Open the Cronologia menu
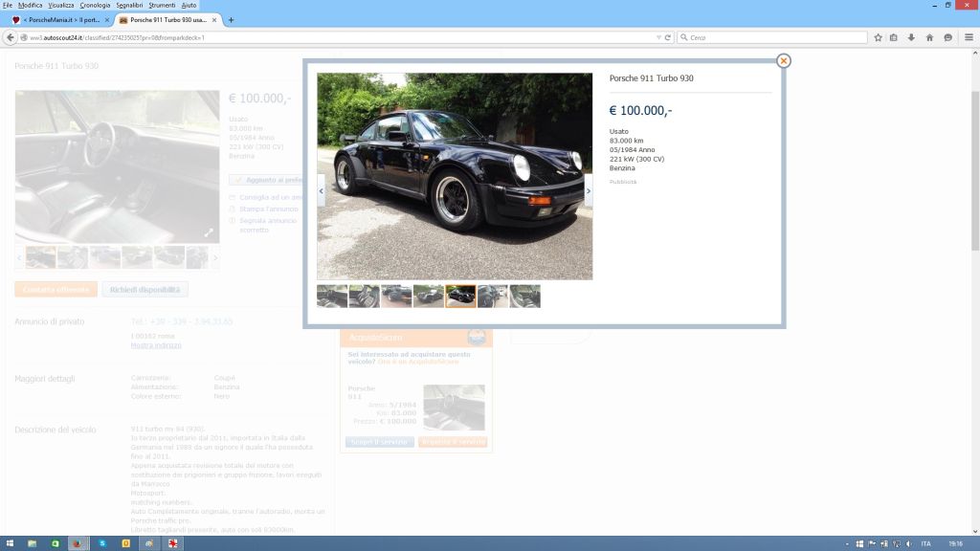Viewport: 980px width, 551px height. click(x=95, y=5)
